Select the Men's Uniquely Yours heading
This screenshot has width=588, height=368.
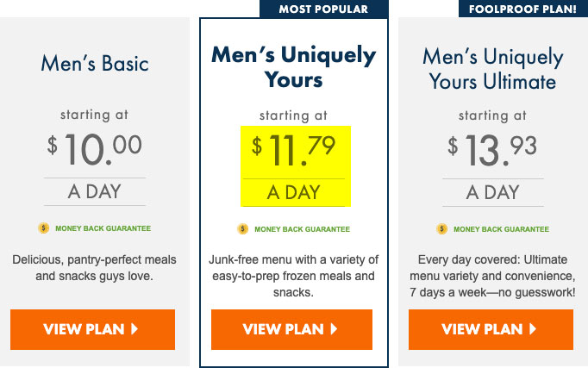(x=293, y=66)
